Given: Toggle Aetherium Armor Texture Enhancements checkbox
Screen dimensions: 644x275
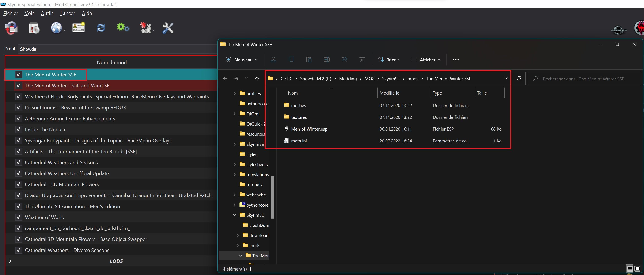Looking at the screenshot, I should 19,118.
